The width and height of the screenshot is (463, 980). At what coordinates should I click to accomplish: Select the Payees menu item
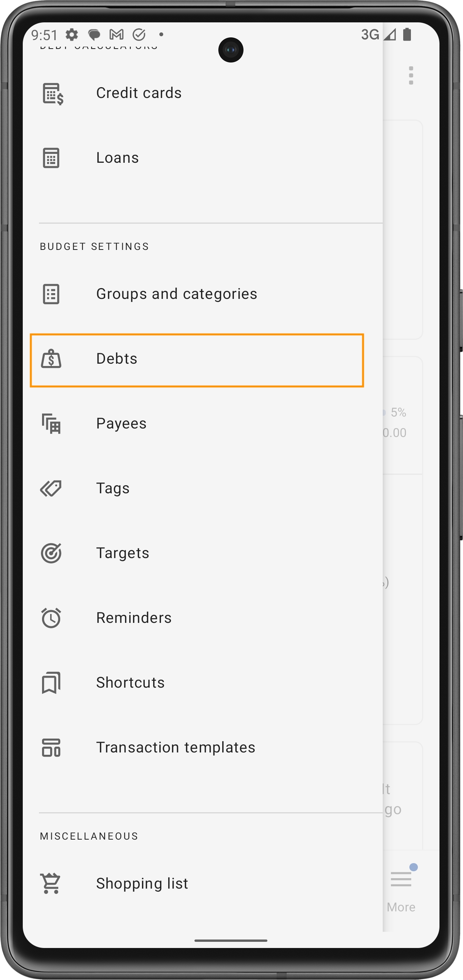121,423
